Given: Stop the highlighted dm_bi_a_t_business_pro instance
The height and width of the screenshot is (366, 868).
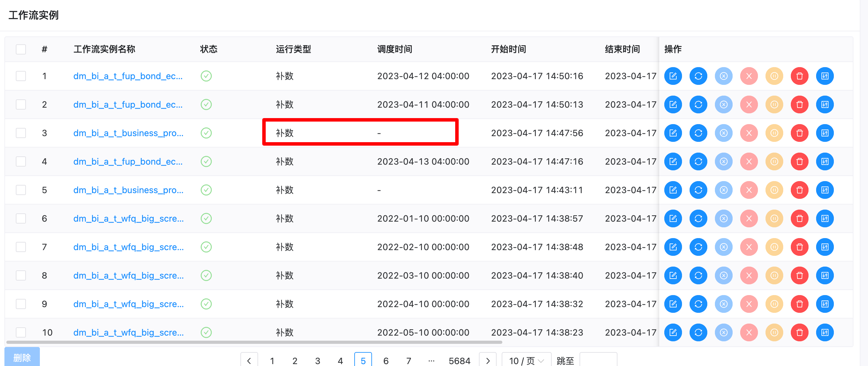Looking at the screenshot, I should tap(723, 133).
